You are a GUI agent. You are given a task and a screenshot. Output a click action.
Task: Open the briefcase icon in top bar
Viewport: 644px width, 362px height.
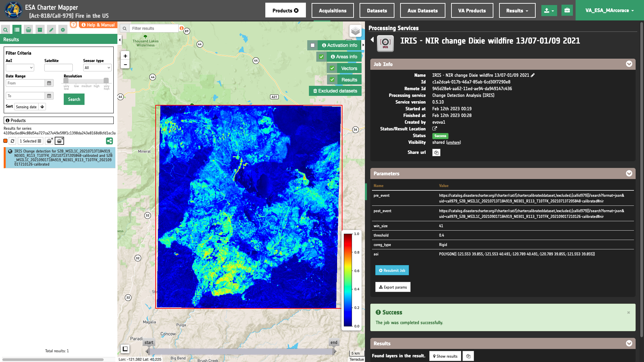coord(567,10)
